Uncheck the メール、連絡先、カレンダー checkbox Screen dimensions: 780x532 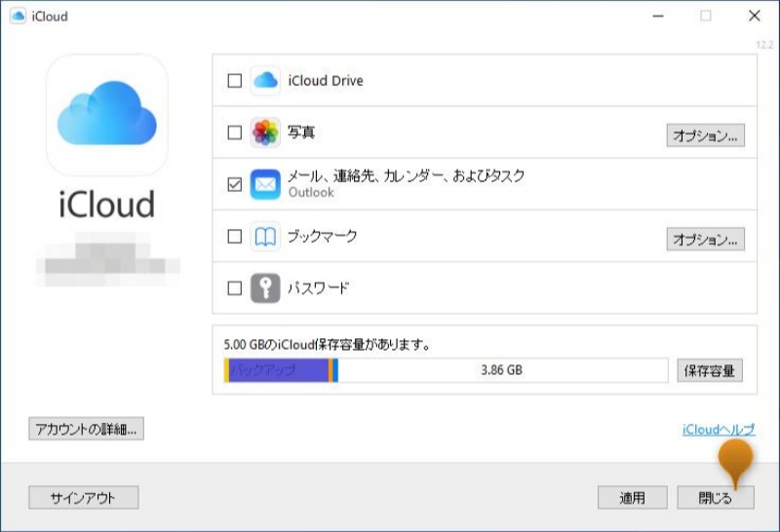tap(234, 184)
